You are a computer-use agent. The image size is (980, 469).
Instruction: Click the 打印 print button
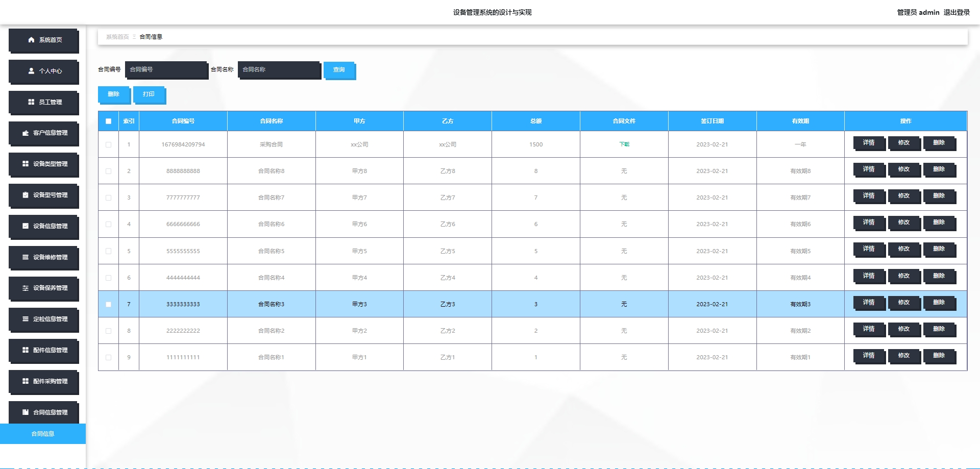tap(149, 95)
